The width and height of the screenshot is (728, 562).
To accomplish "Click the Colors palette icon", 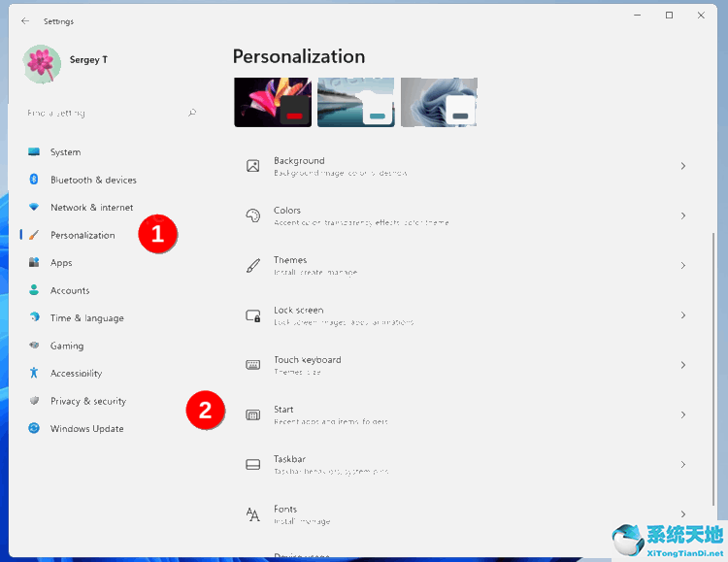I will click(x=253, y=215).
